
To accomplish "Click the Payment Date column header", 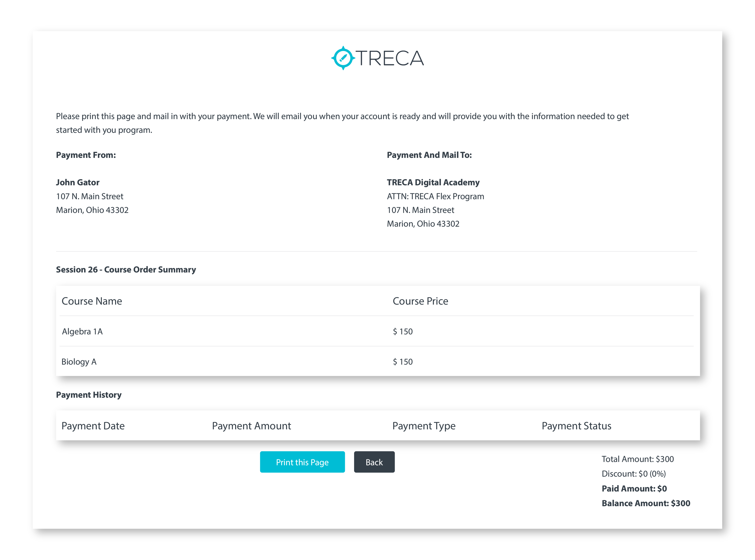I will (93, 426).
